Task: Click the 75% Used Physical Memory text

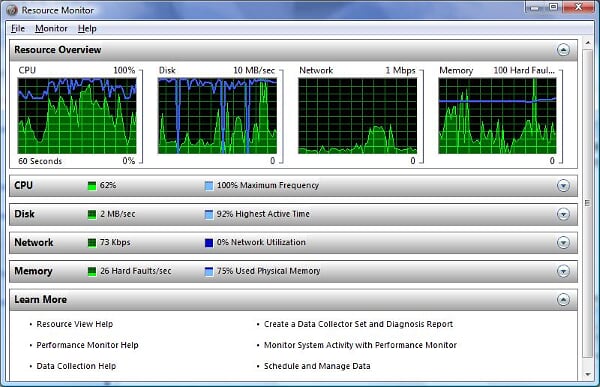Action: coord(269,271)
